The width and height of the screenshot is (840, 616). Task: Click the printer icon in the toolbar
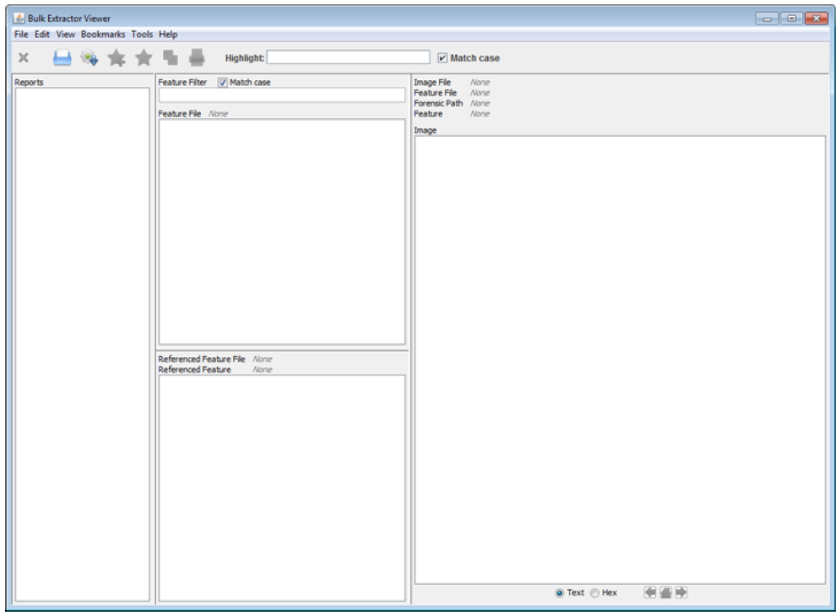(197, 57)
